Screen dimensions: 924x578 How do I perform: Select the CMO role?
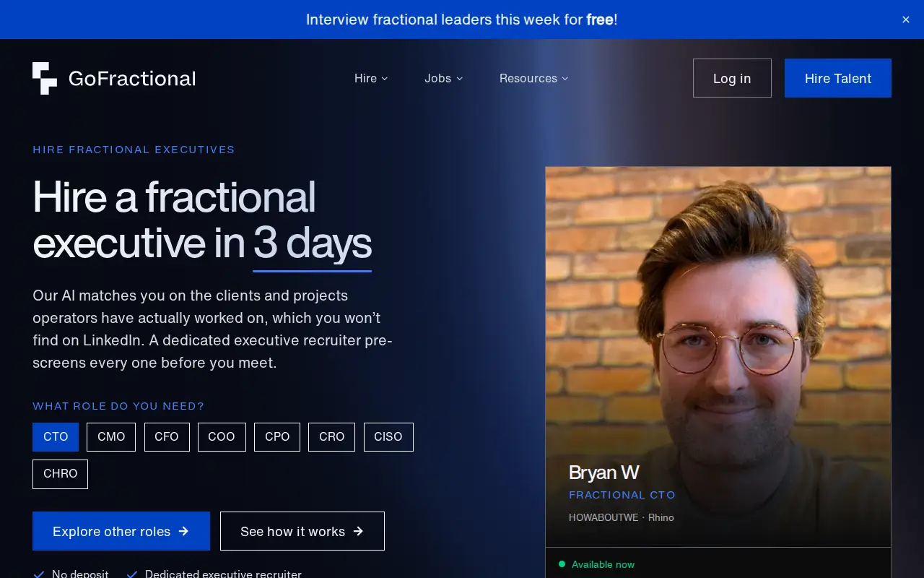click(x=111, y=437)
